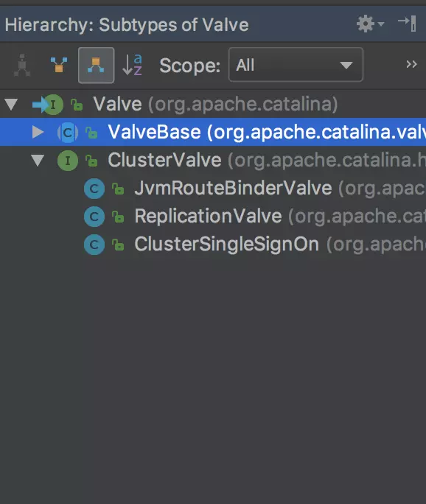Select the ClusterValve interface row
Screen dimensions: 426x504
213,160
